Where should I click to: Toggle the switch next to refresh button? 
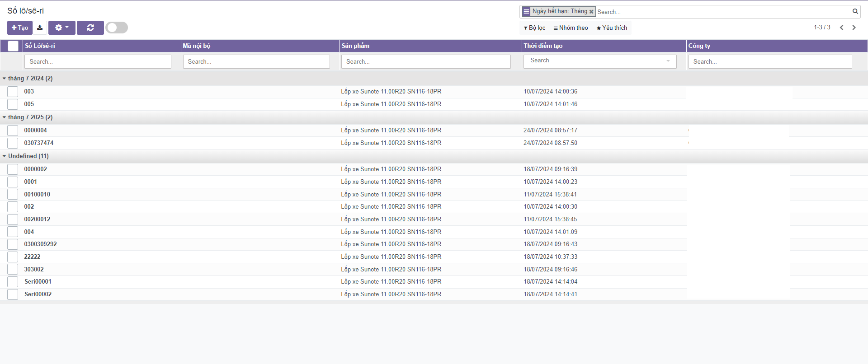click(117, 28)
